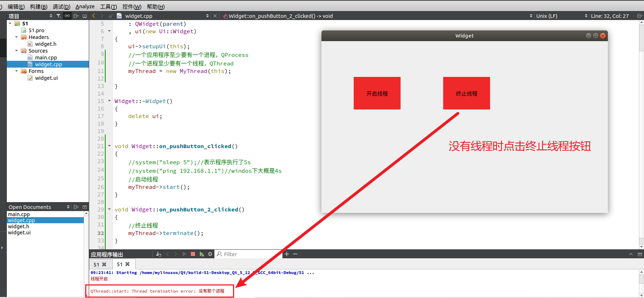The width and height of the screenshot is (644, 298).
Task: Collapse the 51 project root node
Action: (x=10, y=24)
